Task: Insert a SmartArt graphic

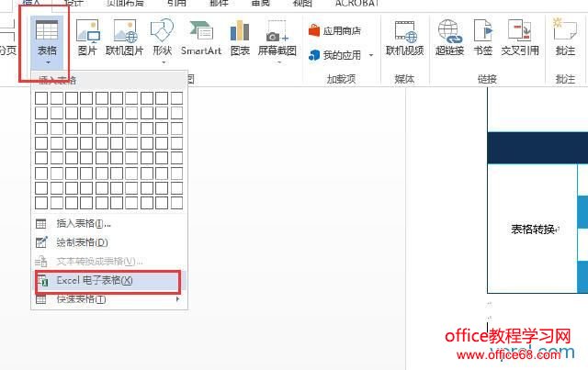Action: tap(201, 38)
